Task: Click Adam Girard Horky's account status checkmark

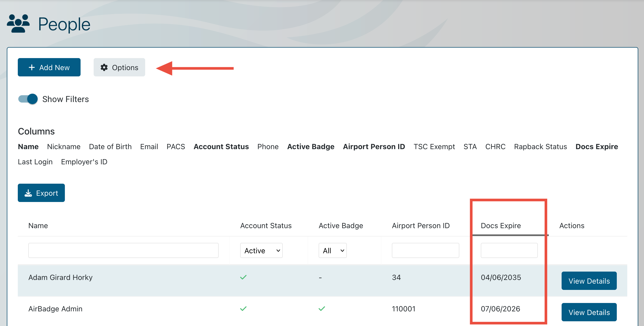Action: pos(243,277)
